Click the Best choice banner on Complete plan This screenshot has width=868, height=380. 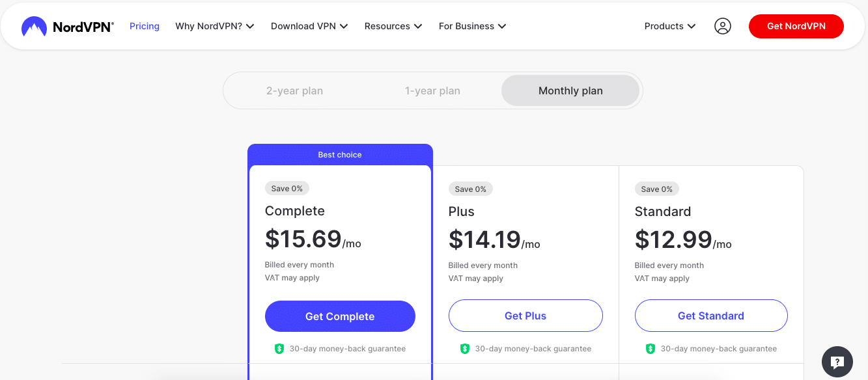pyautogui.click(x=340, y=154)
